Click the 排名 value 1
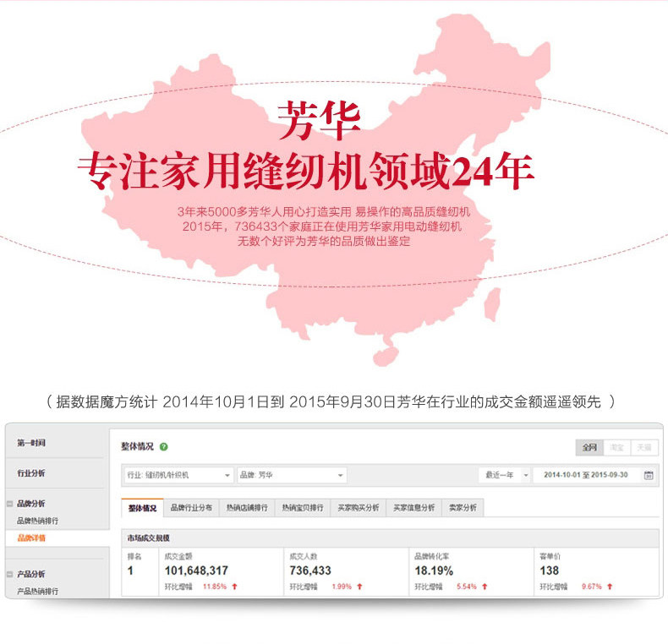This screenshot has width=668, height=644. (130, 570)
